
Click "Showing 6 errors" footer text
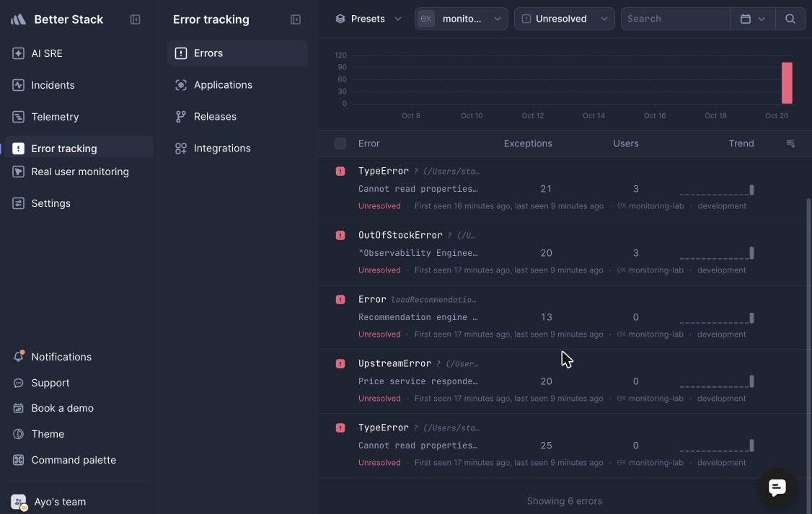[565, 501]
